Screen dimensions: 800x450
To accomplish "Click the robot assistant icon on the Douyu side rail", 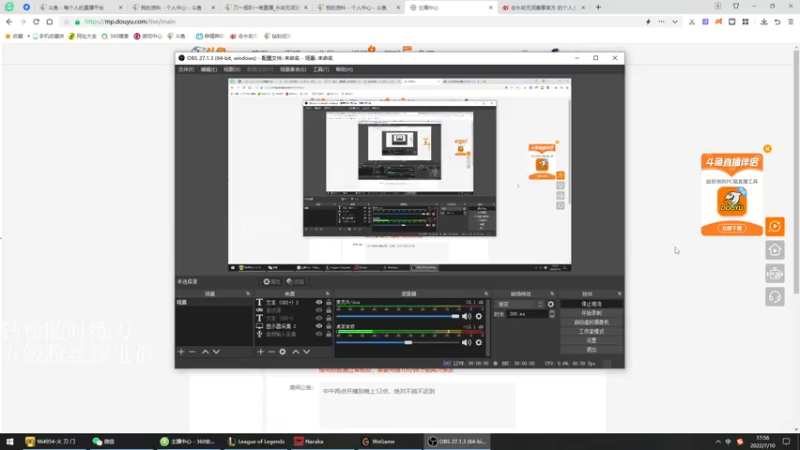I will point(774,273).
